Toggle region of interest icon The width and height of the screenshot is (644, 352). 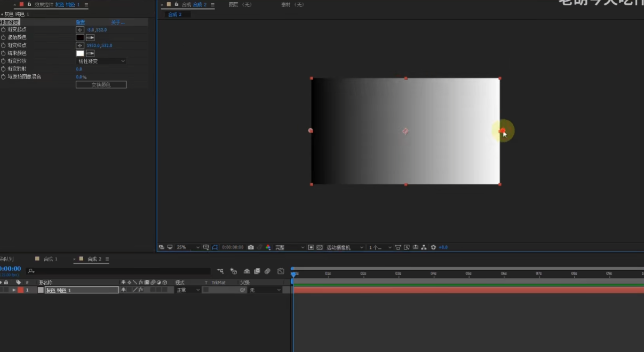[311, 247]
